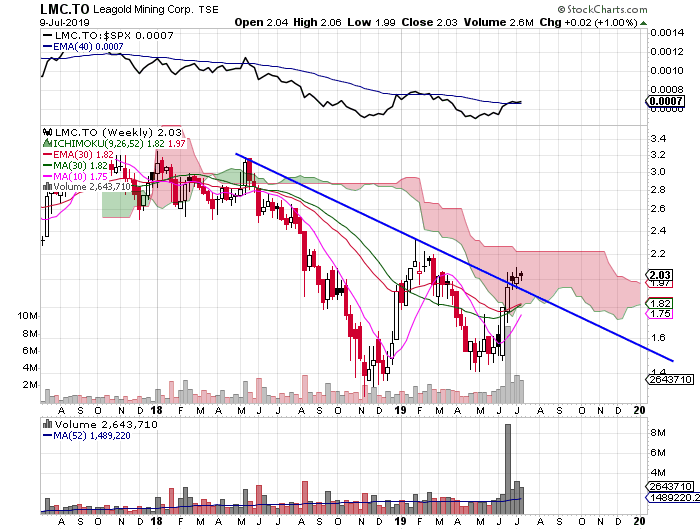Click the 3.4 price axis label
The width and height of the screenshot is (700, 530).
tap(658, 138)
